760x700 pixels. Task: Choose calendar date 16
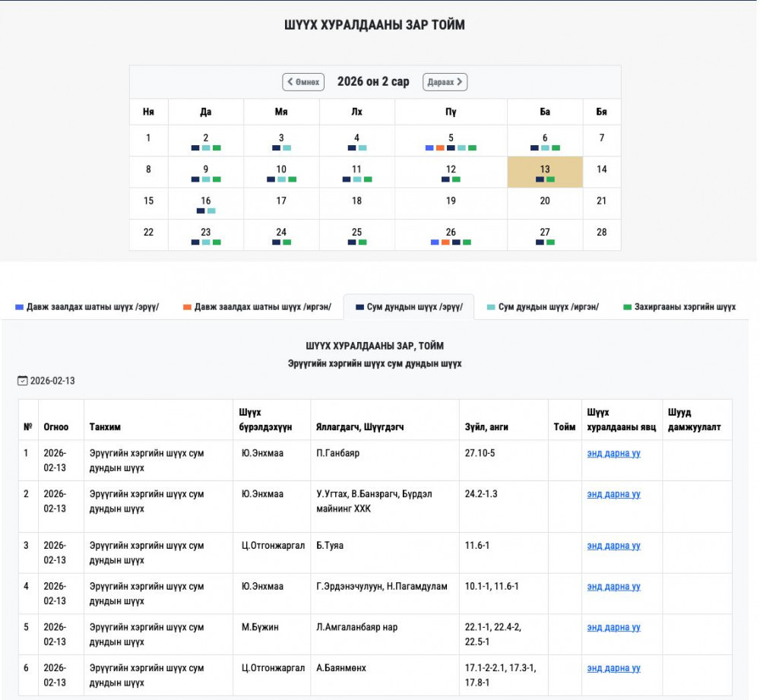tap(206, 201)
